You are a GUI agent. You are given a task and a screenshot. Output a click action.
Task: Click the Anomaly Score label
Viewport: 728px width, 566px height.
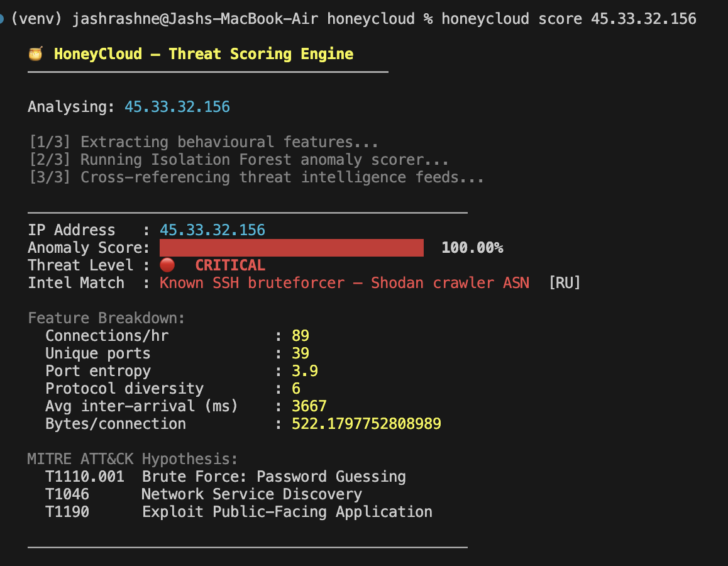89,248
